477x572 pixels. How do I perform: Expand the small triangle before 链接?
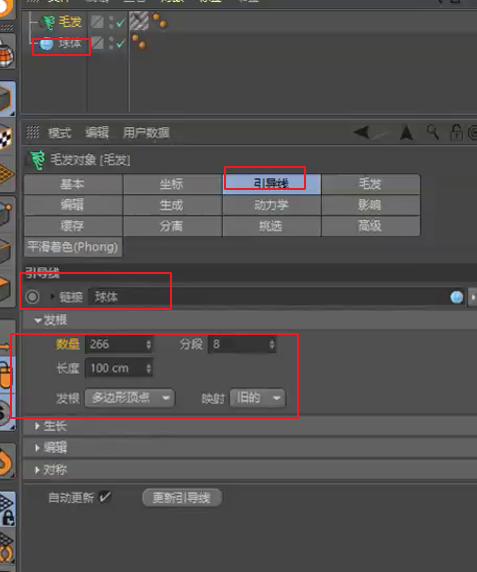point(52,296)
